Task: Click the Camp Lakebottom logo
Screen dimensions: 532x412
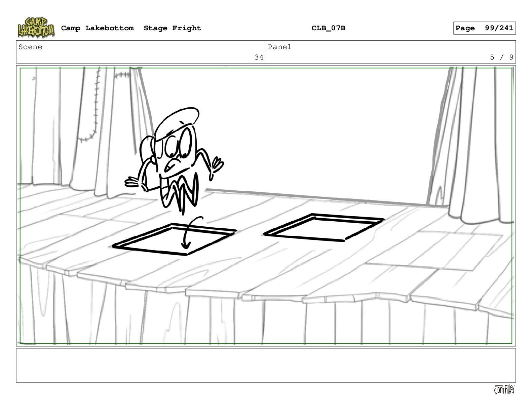Action: pyautogui.click(x=36, y=28)
